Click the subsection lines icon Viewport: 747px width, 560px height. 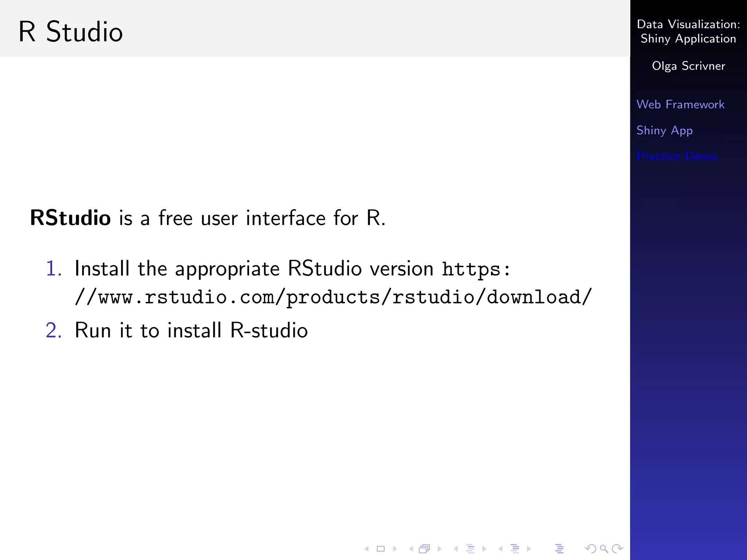click(470, 548)
